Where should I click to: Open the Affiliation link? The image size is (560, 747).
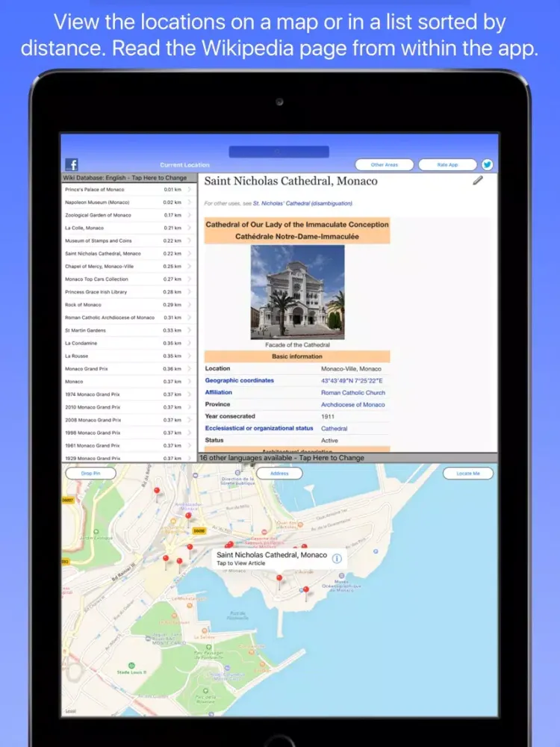219,392
